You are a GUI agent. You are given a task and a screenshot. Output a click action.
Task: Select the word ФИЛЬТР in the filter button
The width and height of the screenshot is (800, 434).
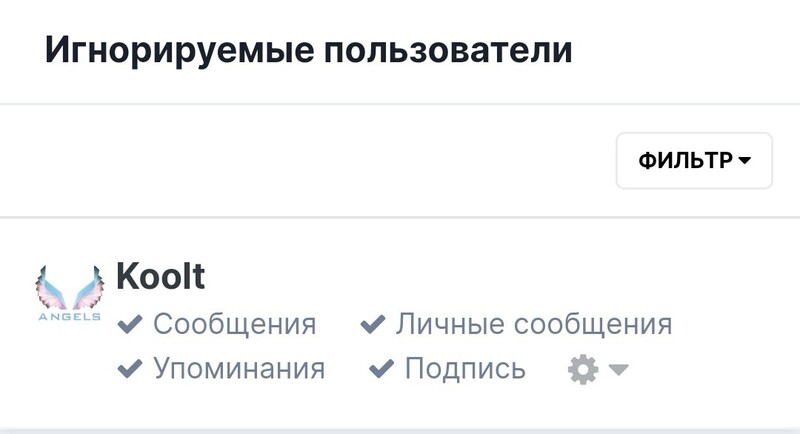(x=685, y=161)
